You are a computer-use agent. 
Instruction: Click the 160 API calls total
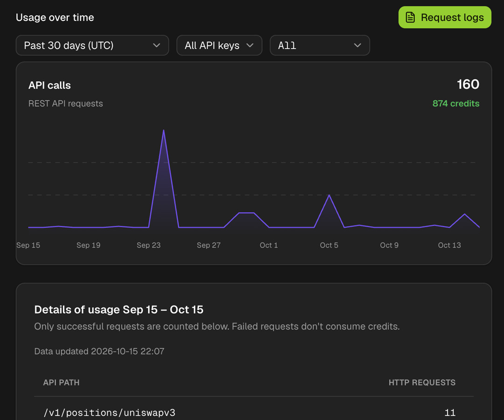(x=468, y=84)
